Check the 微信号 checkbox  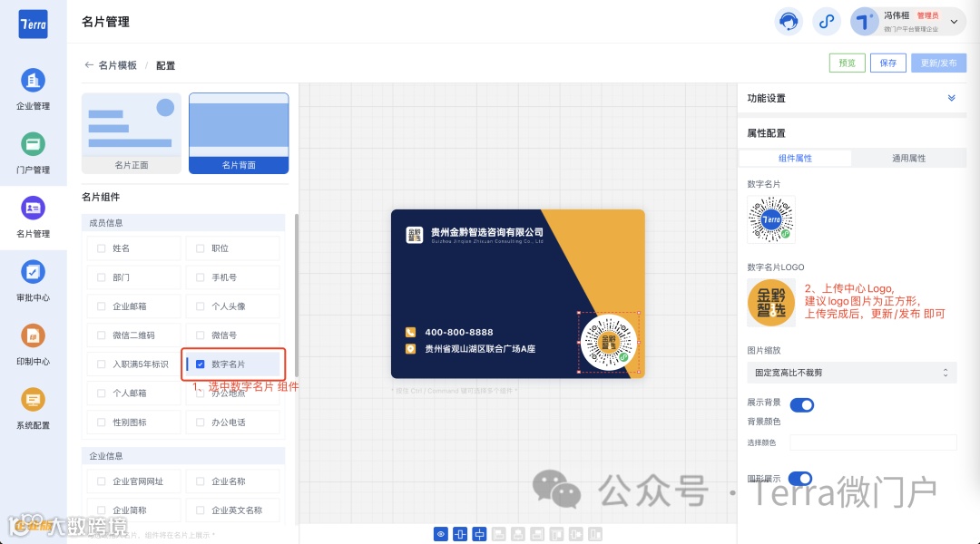point(200,335)
